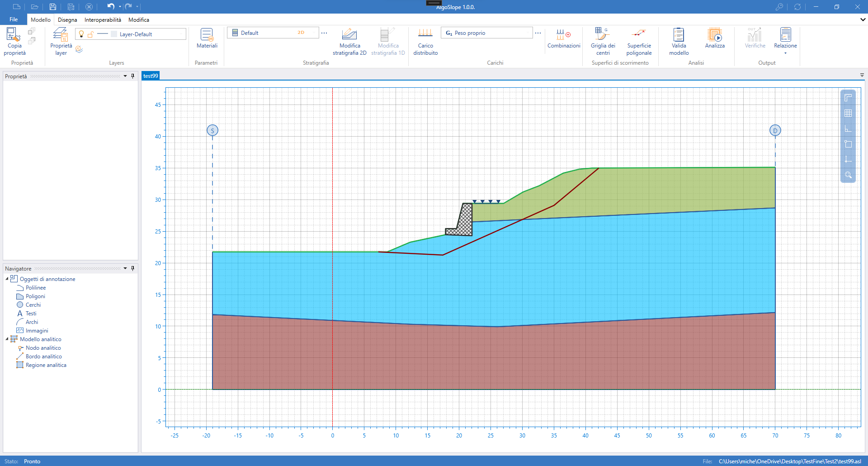Select Bordo analitico in Navigatore

point(43,357)
